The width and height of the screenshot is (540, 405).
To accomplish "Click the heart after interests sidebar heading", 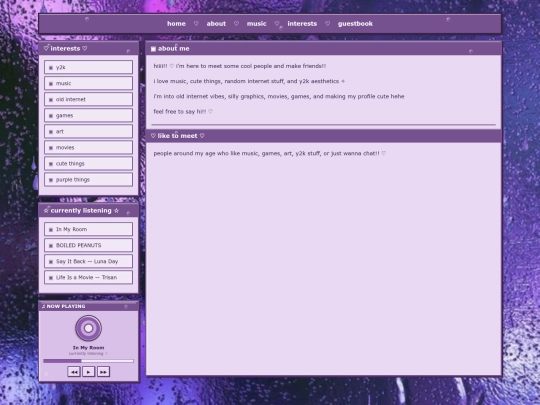I will [x=85, y=49].
